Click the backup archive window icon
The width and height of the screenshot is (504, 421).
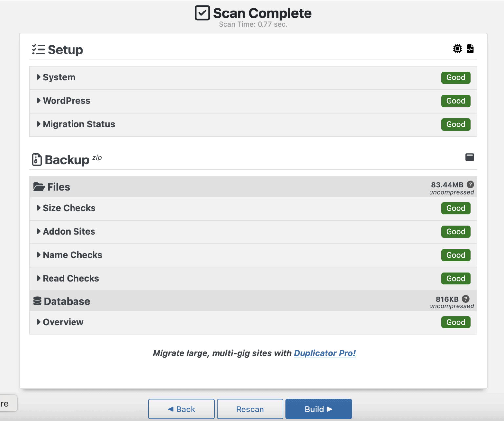(x=470, y=157)
